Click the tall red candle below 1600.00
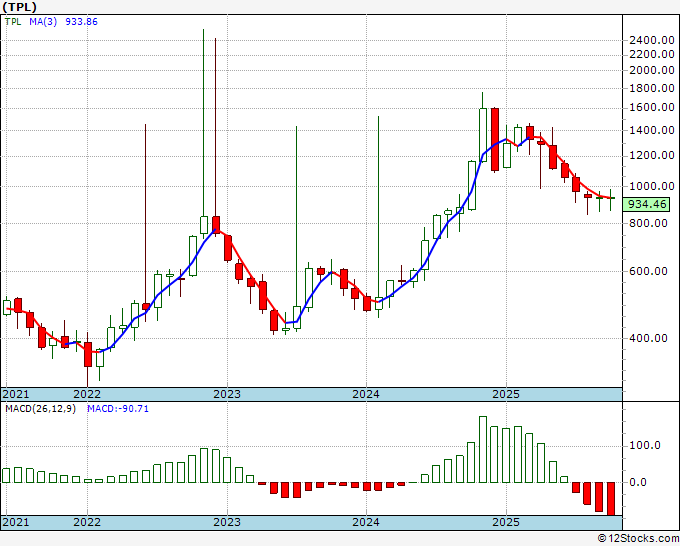Image resolution: width=680 pixels, height=546 pixels. [x=494, y=139]
